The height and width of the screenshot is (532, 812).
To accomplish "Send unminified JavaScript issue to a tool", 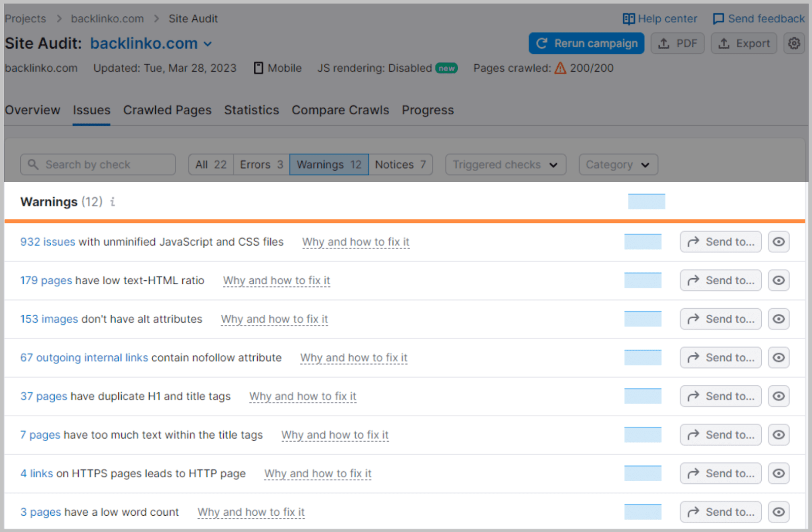I will coord(721,242).
